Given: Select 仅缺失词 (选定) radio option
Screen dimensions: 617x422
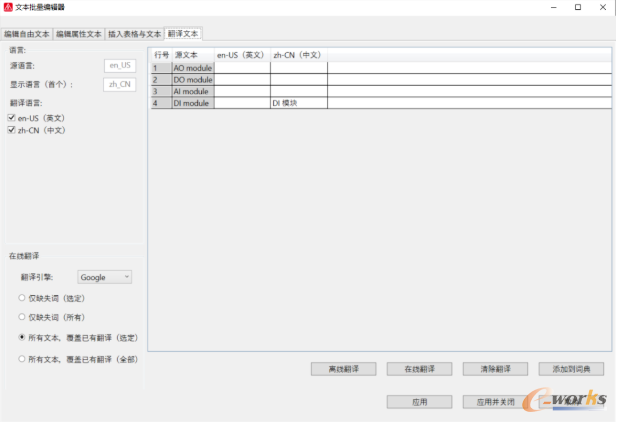Looking at the screenshot, I should [x=22, y=298].
